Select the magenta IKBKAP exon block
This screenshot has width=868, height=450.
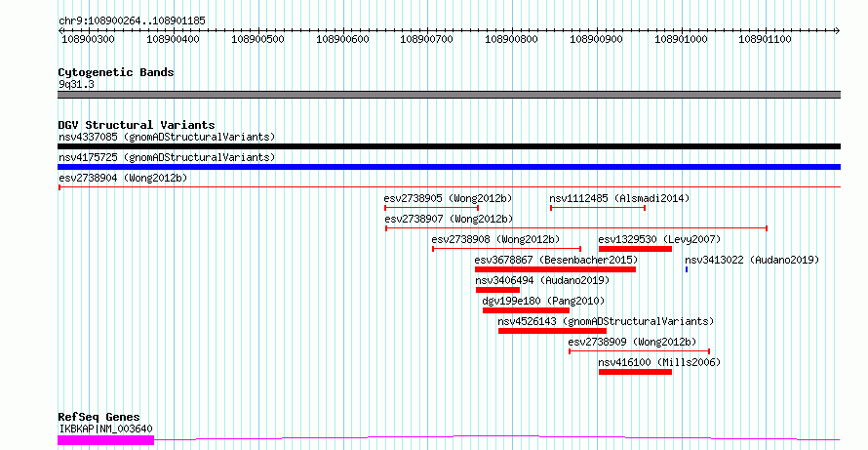point(105,440)
